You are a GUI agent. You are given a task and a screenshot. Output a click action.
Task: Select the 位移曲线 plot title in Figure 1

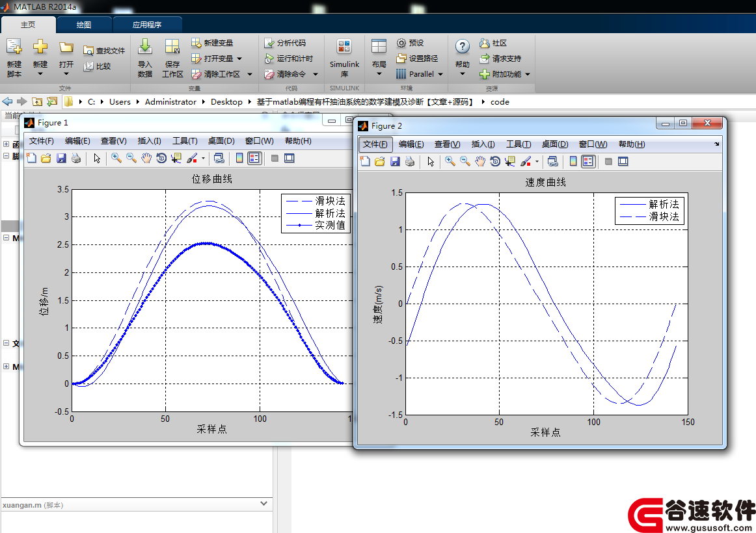(212, 179)
